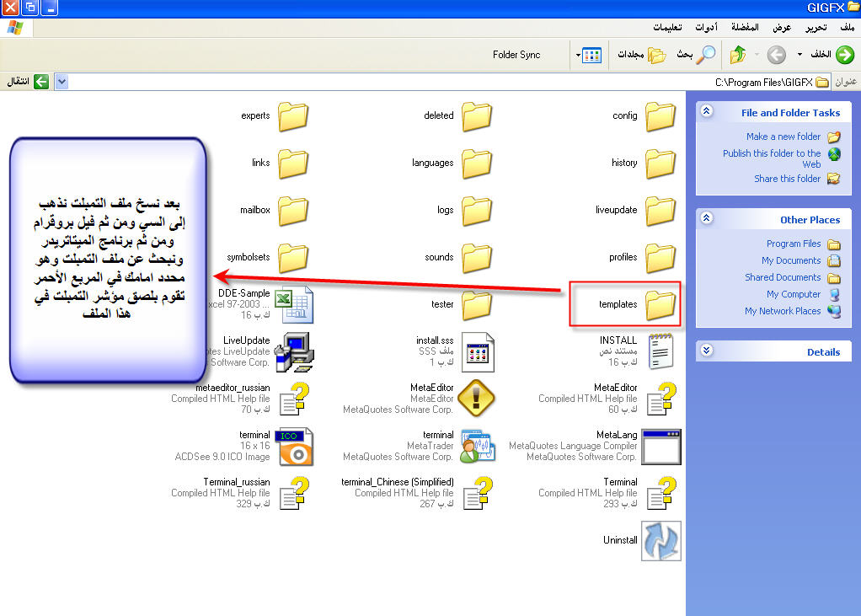This screenshot has height=616, width=861.
Task: Expand the address bar dropdown
Action: 61,82
